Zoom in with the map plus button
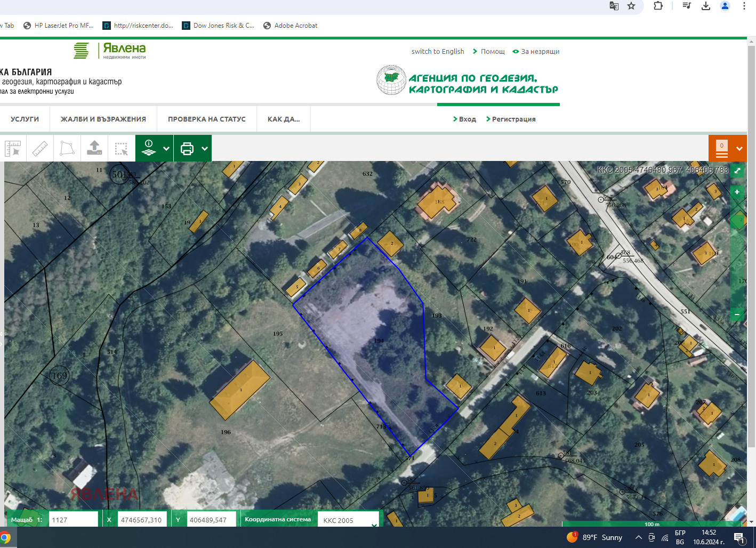 (x=737, y=192)
